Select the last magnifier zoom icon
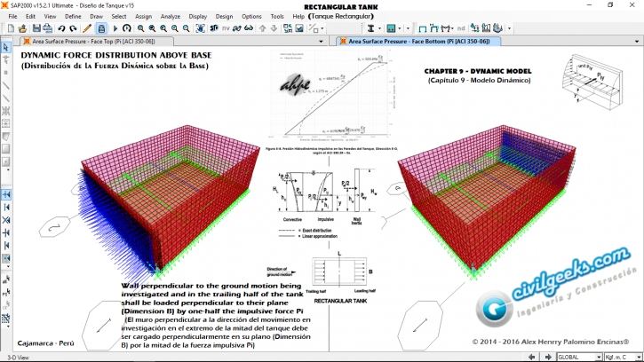Image resolution: width=644 pixels, height=362 pixels. [186, 28]
